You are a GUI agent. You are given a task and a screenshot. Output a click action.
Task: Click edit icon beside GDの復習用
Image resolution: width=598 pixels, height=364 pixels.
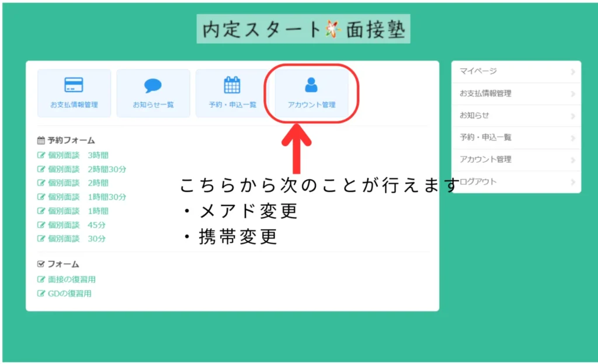pyautogui.click(x=41, y=293)
